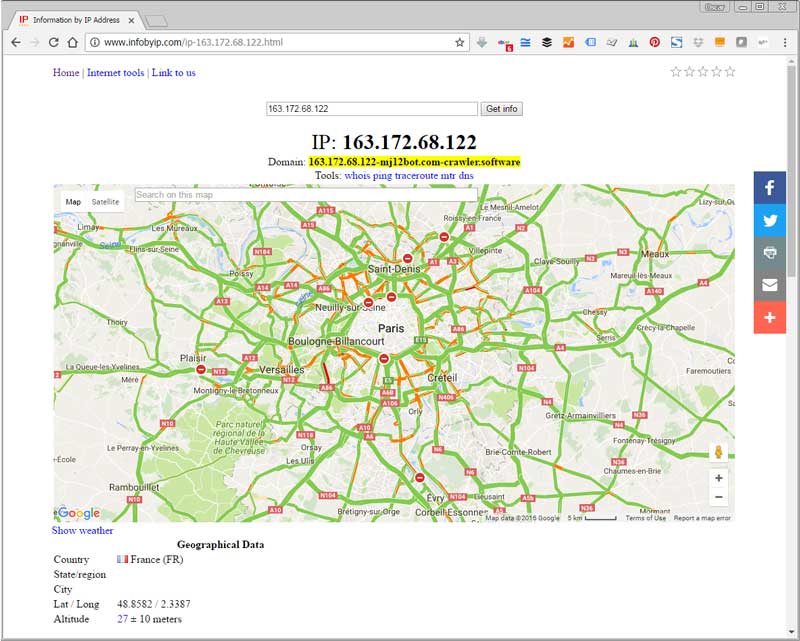Select the Map view type
The width and height of the screenshot is (800, 641).
73,202
